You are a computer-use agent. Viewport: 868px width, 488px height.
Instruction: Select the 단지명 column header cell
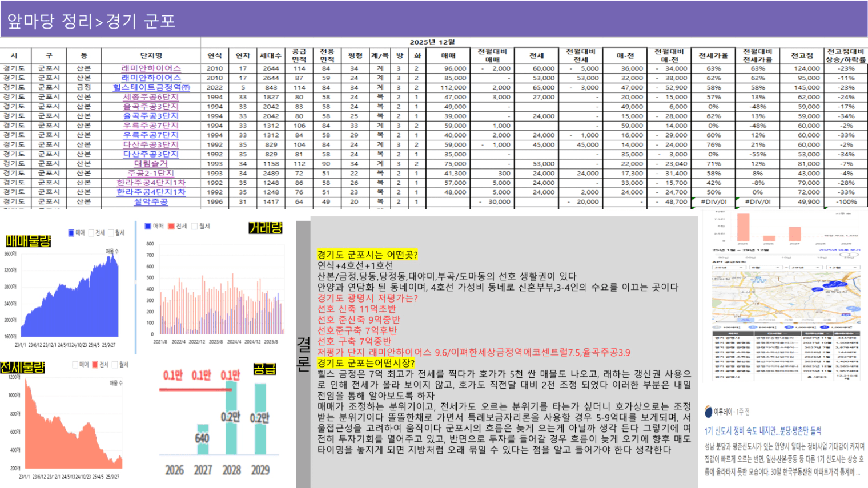(x=151, y=55)
